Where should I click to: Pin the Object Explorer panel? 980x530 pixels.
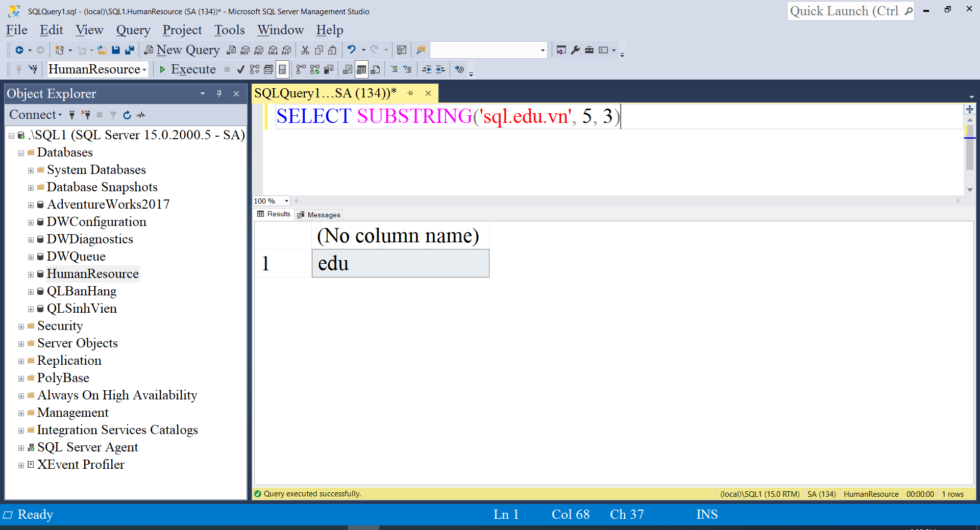[x=219, y=94]
